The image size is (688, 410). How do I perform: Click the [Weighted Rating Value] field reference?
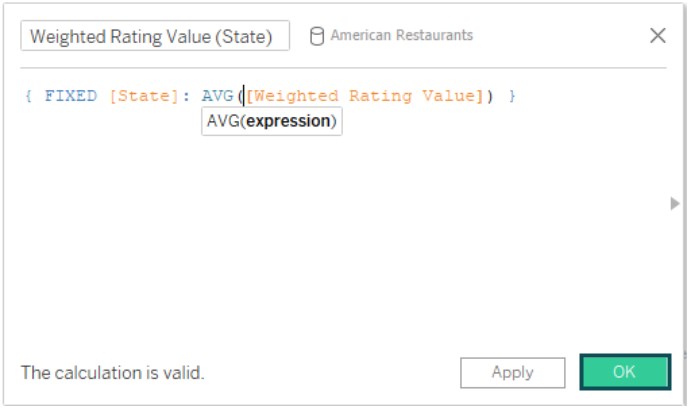coord(364,96)
